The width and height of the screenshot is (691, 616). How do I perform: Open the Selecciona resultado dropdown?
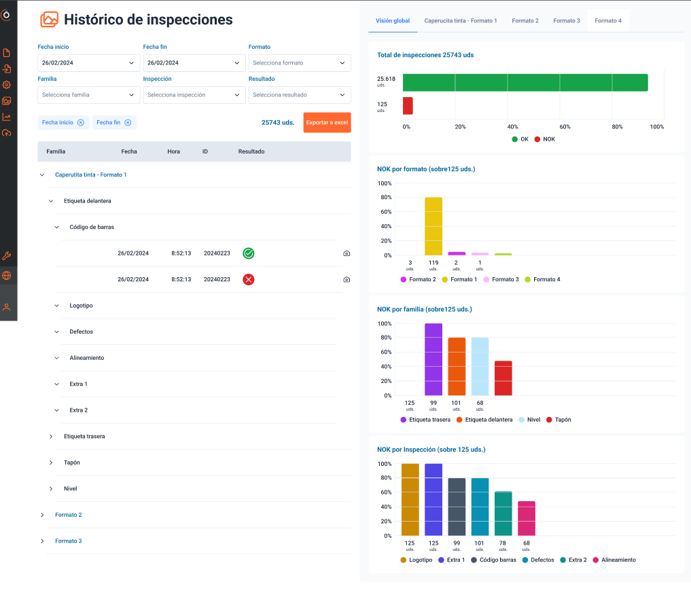click(x=299, y=95)
